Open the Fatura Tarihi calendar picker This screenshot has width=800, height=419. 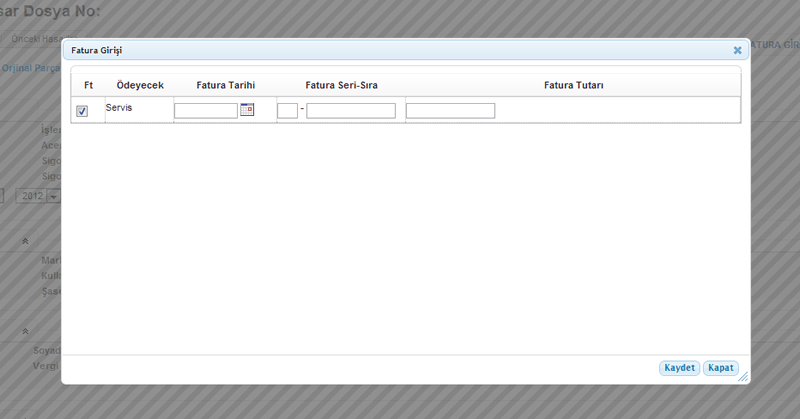(x=247, y=110)
